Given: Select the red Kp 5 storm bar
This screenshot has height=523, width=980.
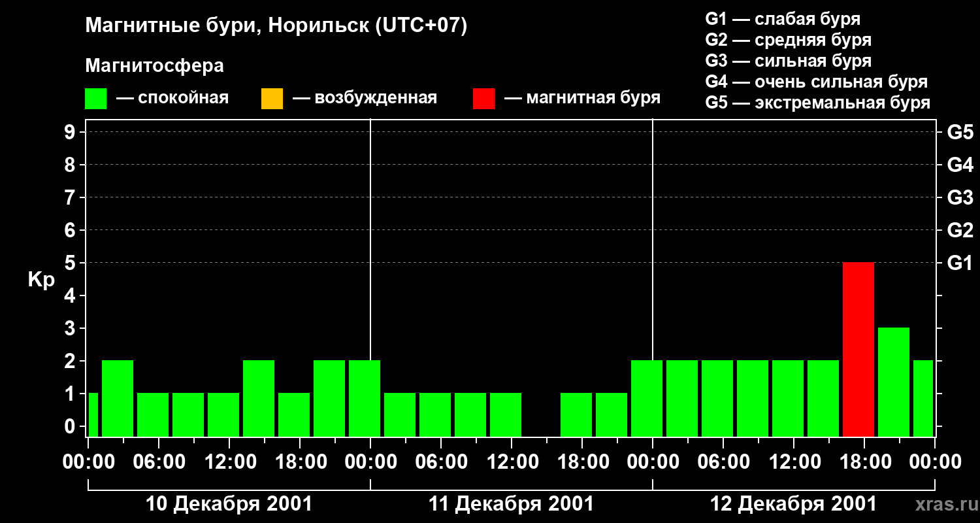Looking at the screenshot, I should (x=858, y=349).
